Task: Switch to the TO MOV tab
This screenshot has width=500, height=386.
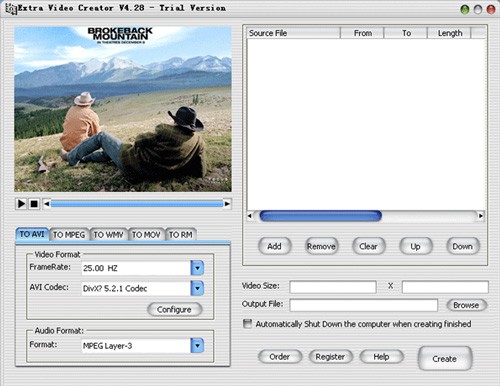Action: pyautogui.click(x=146, y=235)
